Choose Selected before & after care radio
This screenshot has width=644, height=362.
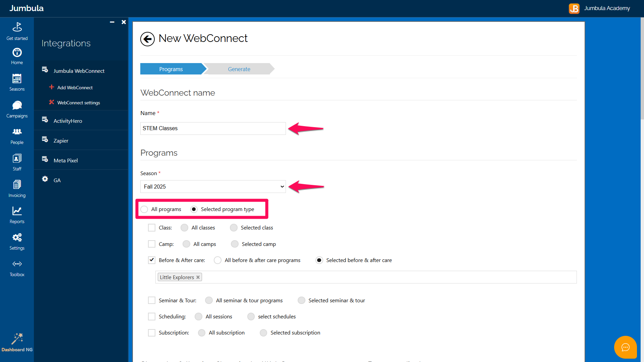(319, 260)
